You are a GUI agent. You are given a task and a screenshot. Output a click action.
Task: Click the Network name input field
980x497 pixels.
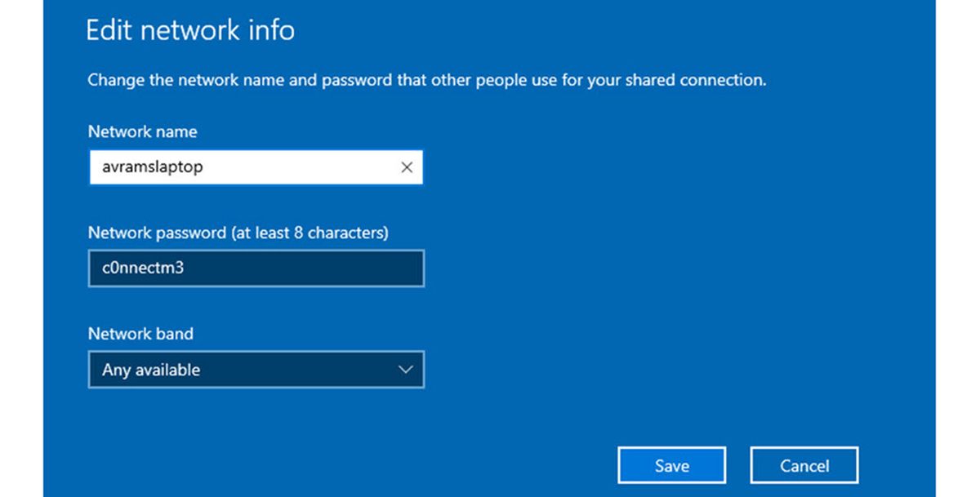click(245, 167)
